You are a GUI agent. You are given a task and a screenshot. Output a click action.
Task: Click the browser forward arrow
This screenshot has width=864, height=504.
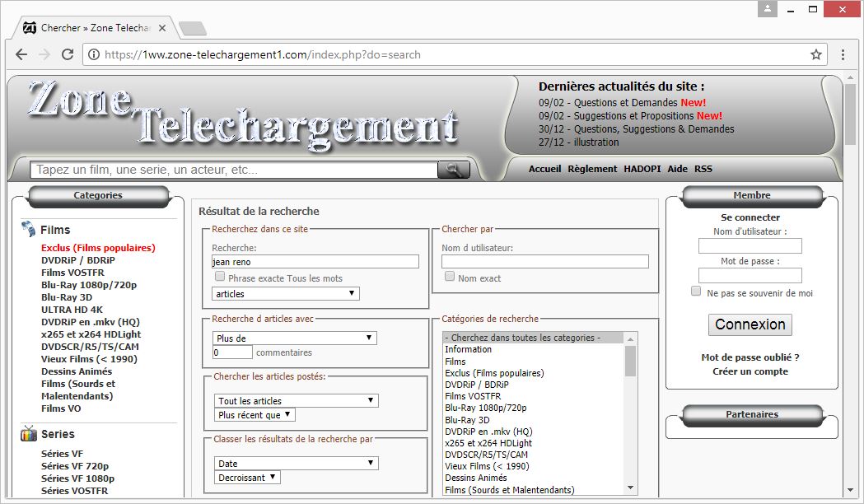pyautogui.click(x=44, y=54)
